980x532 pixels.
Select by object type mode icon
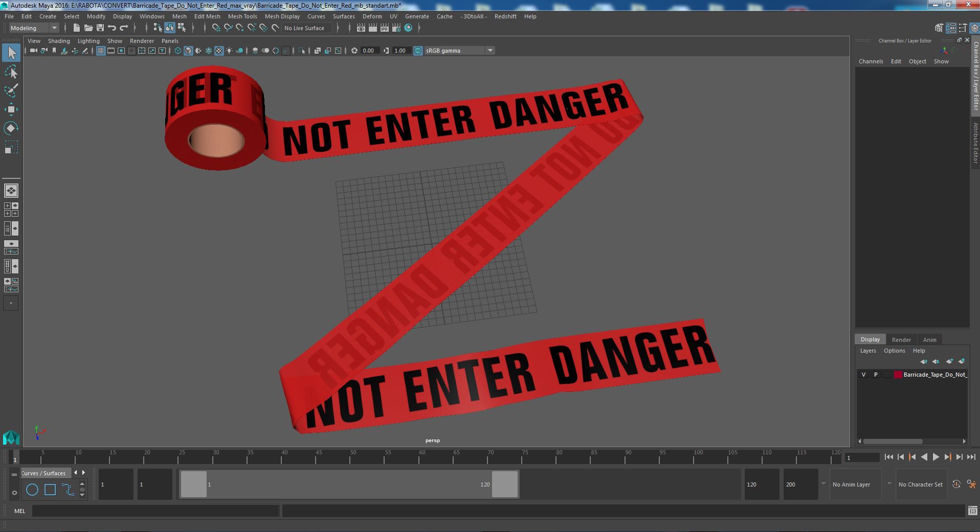pyautogui.click(x=169, y=28)
